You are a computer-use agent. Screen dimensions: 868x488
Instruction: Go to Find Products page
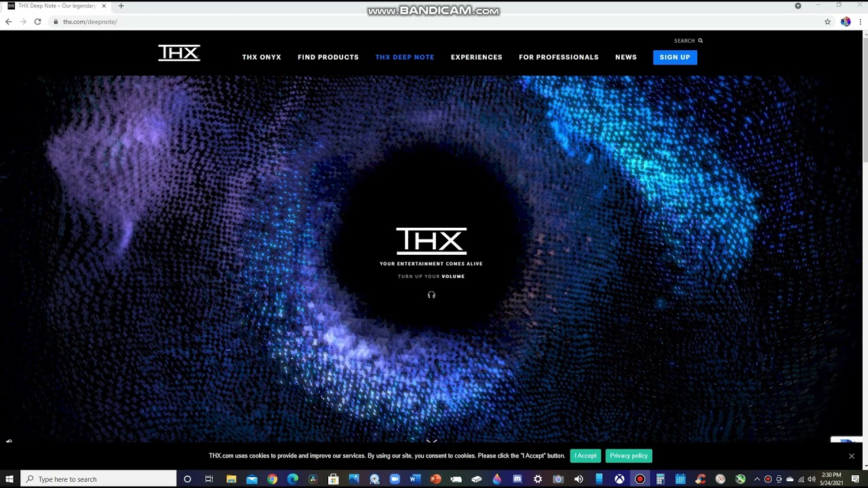coord(328,57)
